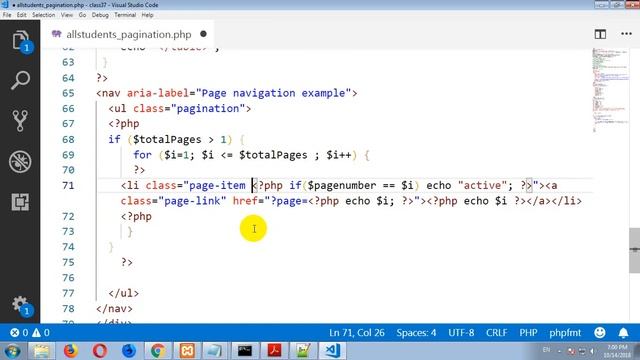Click line number 77 in gutter
The width and height of the screenshot is (640, 360).
68,293
